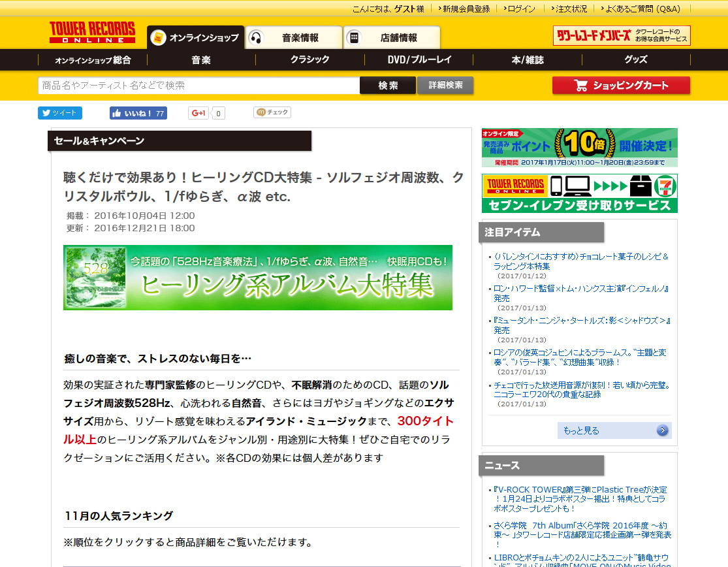Screen dimensions: 728x567
Task: Click the product search input field
Action: [x=198, y=86]
